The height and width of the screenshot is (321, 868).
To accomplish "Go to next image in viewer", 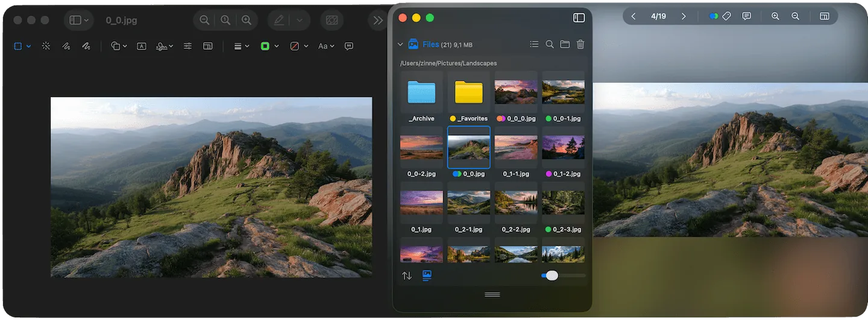I will tap(684, 16).
